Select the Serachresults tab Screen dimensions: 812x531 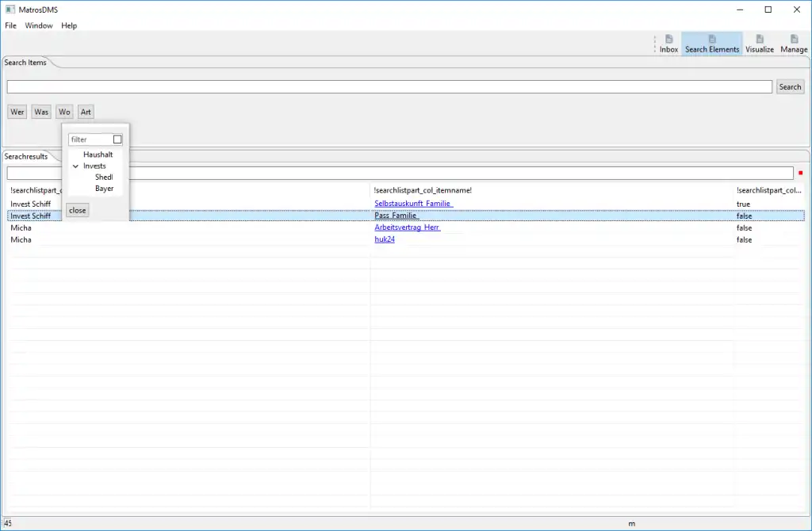pyautogui.click(x=26, y=156)
